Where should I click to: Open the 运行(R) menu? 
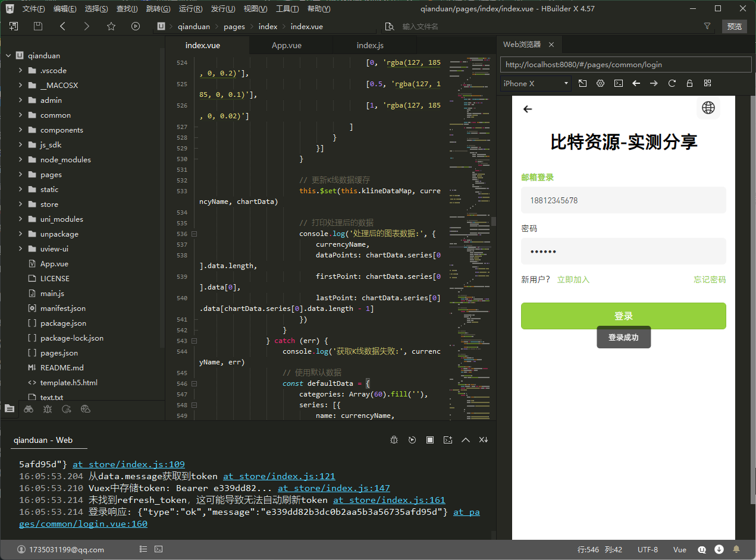(190, 9)
